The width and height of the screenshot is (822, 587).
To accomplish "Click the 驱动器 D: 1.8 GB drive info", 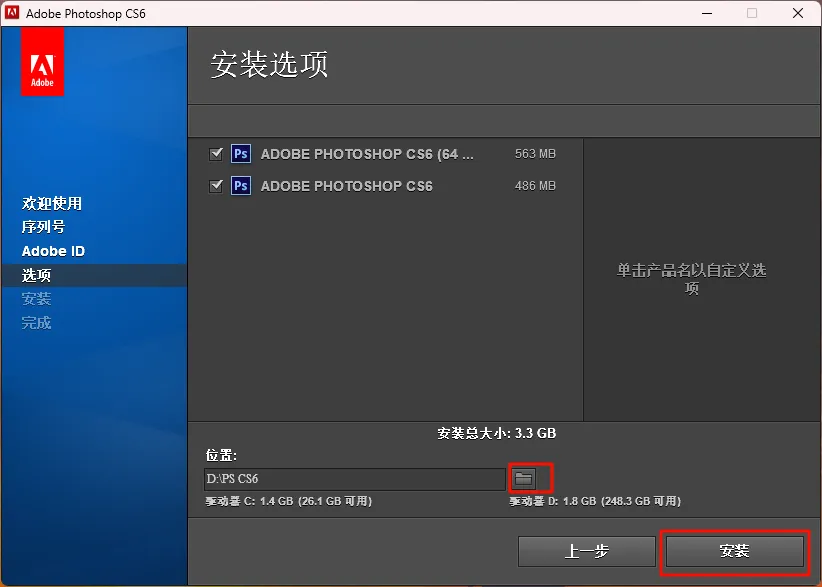I will point(595,502).
